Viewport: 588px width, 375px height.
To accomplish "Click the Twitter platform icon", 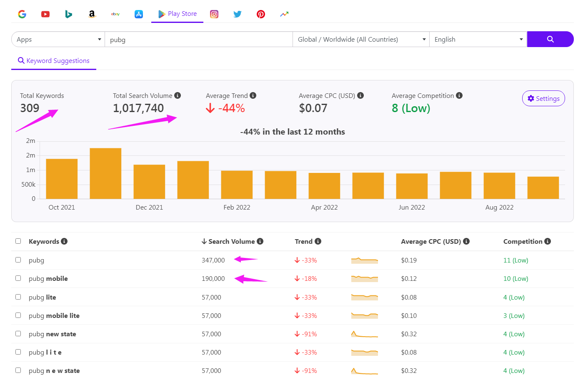I will 238,14.
